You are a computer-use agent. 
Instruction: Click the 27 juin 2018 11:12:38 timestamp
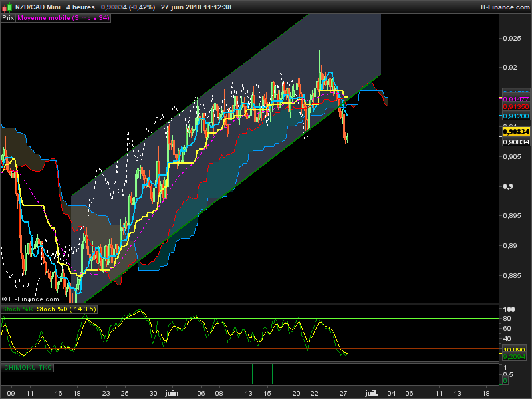[x=196, y=7]
